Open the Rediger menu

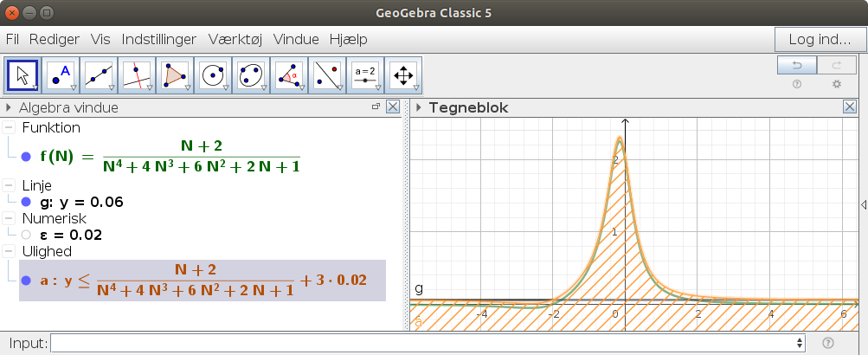[x=55, y=39]
